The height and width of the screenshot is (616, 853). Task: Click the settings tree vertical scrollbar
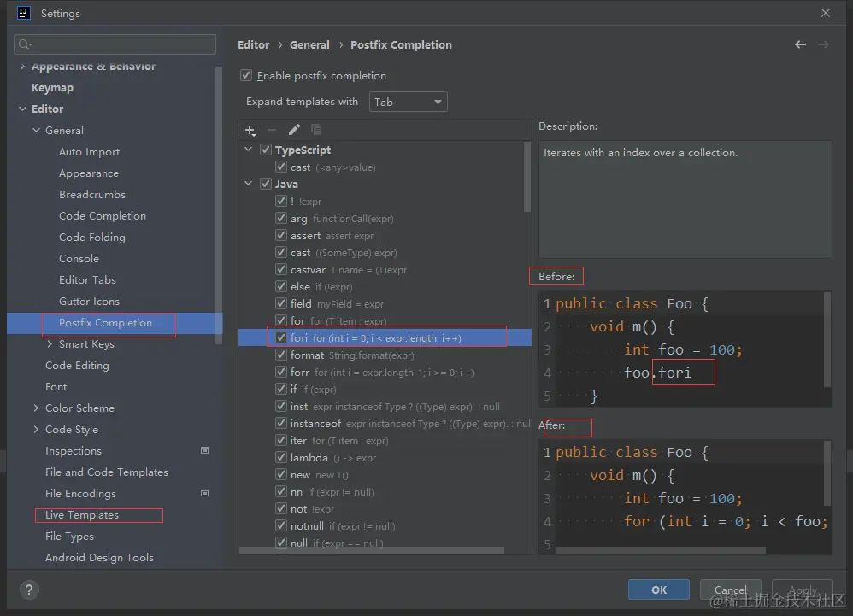pyautogui.click(x=219, y=206)
